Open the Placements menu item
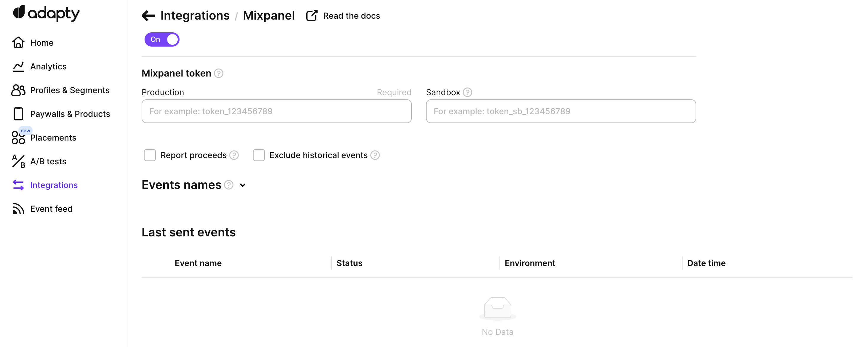 [x=53, y=138]
